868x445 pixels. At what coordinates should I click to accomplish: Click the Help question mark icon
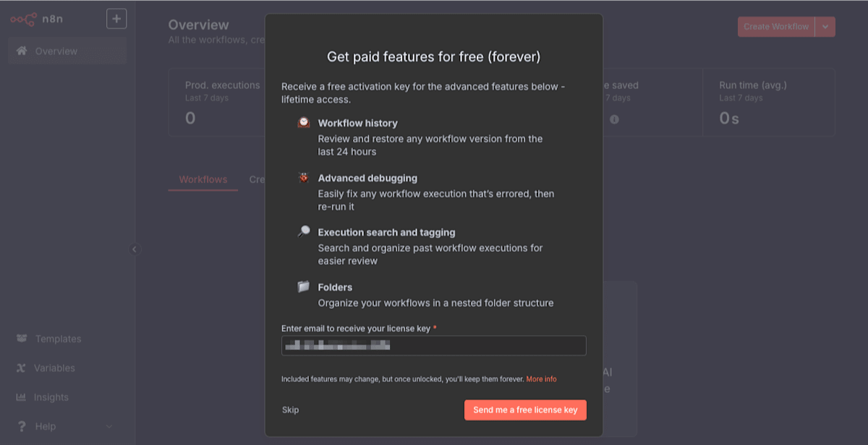pos(22,427)
